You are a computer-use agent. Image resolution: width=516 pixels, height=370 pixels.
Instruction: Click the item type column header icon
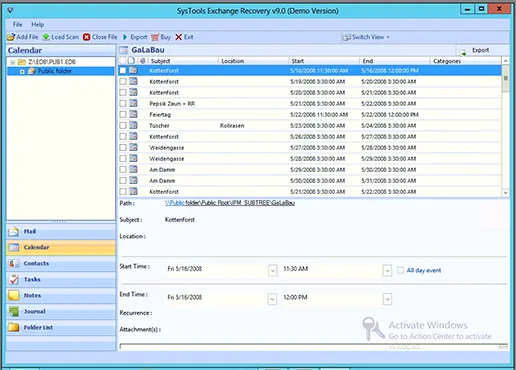[131, 61]
